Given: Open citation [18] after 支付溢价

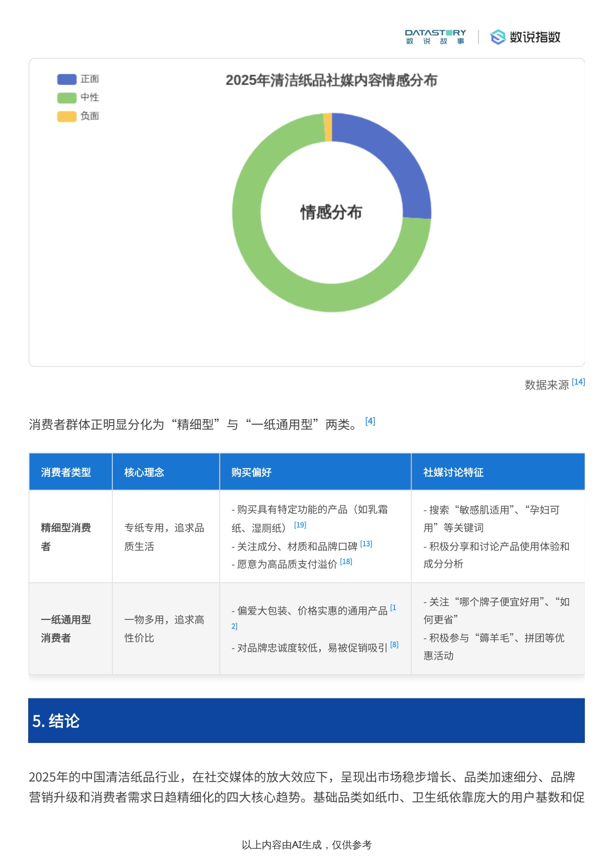Looking at the screenshot, I should tap(346, 562).
